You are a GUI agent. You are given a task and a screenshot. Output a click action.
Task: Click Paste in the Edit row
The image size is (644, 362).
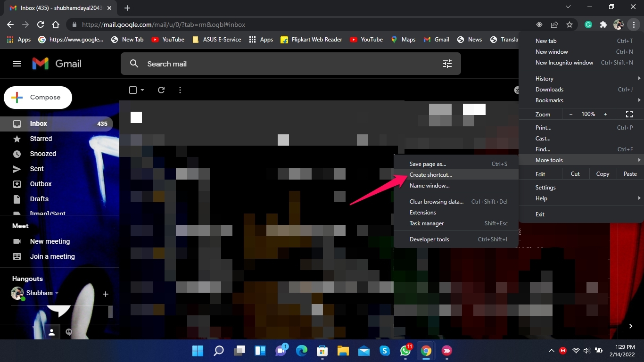tap(630, 174)
